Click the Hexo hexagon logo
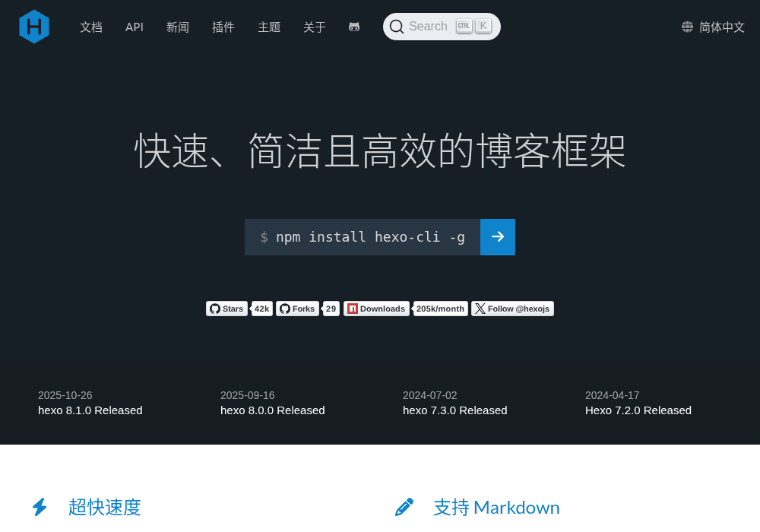Image resolution: width=760 pixels, height=532 pixels. pos(34,27)
